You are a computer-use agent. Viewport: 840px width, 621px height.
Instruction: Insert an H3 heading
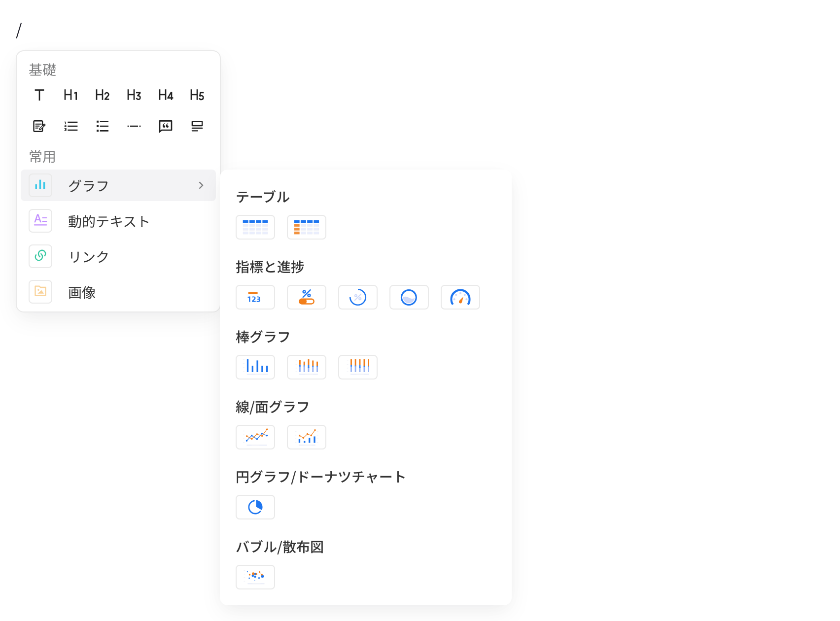[x=134, y=95]
